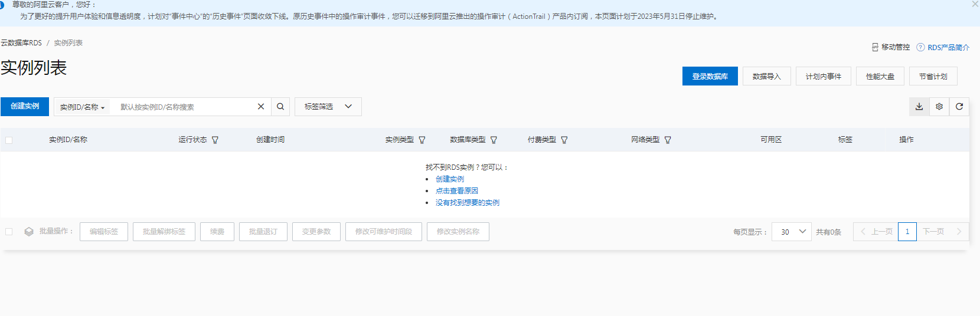The width and height of the screenshot is (980, 316).
Task: Click the 点击查看原因 link
Action: pyautogui.click(x=457, y=191)
